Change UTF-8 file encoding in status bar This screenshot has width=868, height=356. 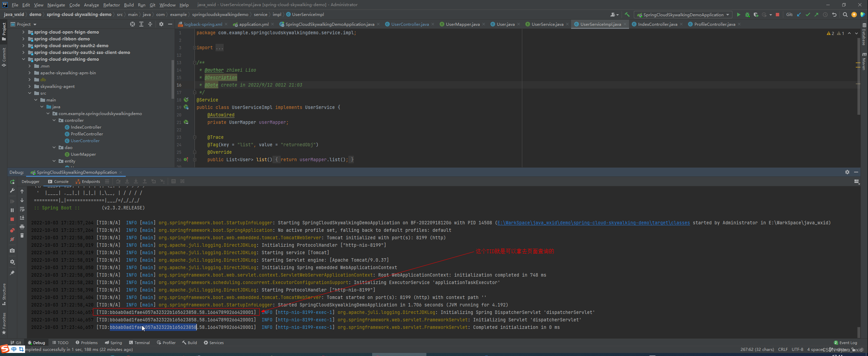tap(797, 349)
